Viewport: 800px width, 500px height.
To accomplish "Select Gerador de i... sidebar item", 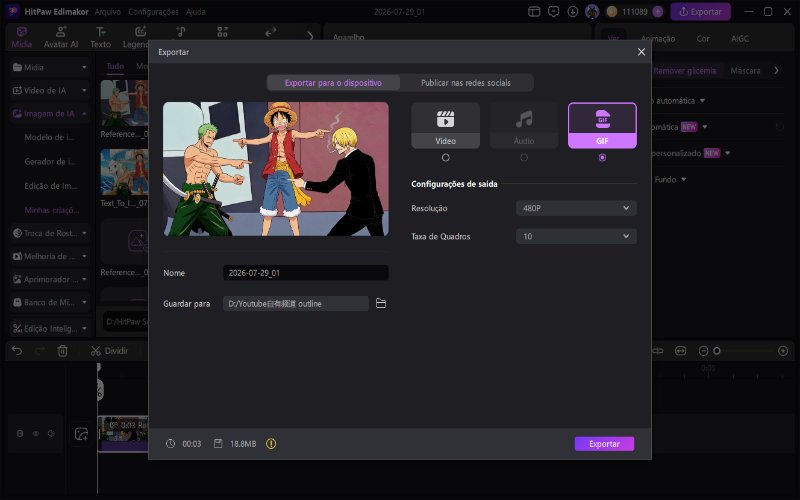I will [x=50, y=162].
